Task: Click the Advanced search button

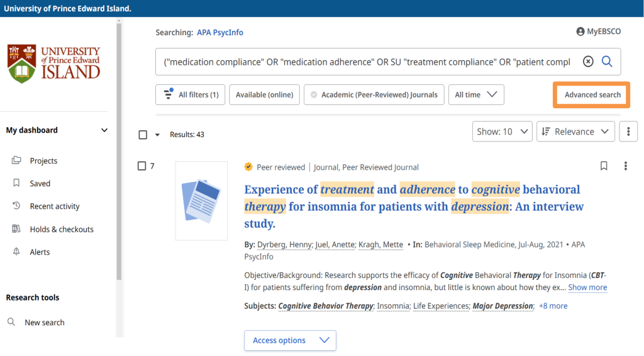Action: [x=592, y=95]
